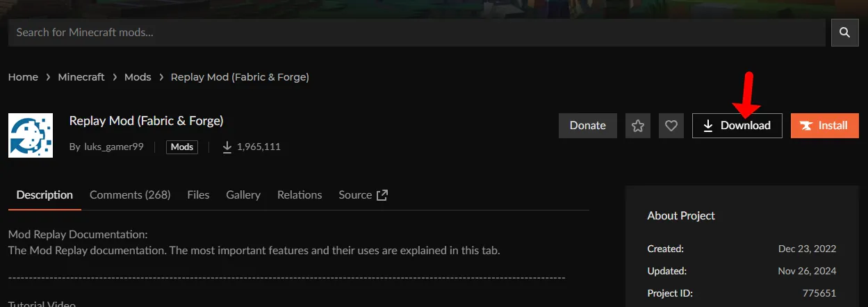Click the magnifying glass search button
868x307 pixels.
[844, 33]
